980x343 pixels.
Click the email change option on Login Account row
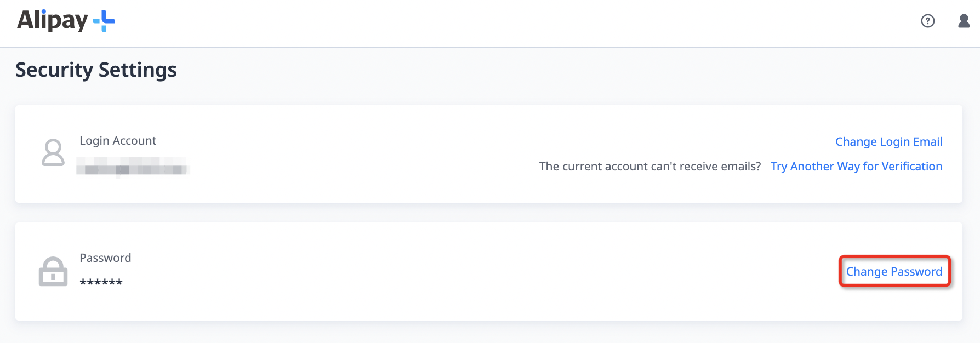pyautogui.click(x=888, y=141)
